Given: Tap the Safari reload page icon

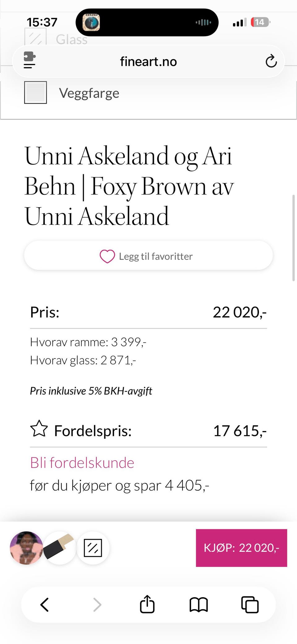Looking at the screenshot, I should 271,61.
